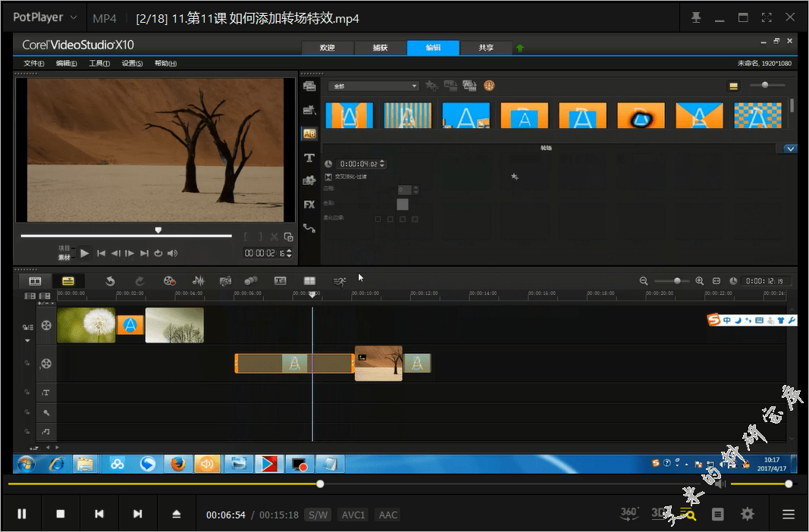809x532 pixels.
Task: Select 项目 (Project) playback mode
Action: pos(64,249)
